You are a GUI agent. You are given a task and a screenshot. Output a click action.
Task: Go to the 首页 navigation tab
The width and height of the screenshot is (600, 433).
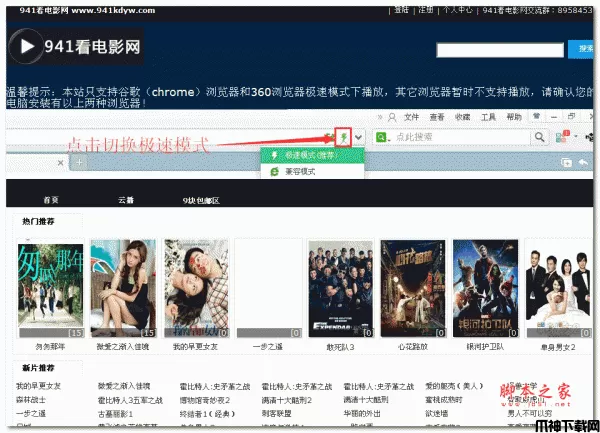pos(51,200)
